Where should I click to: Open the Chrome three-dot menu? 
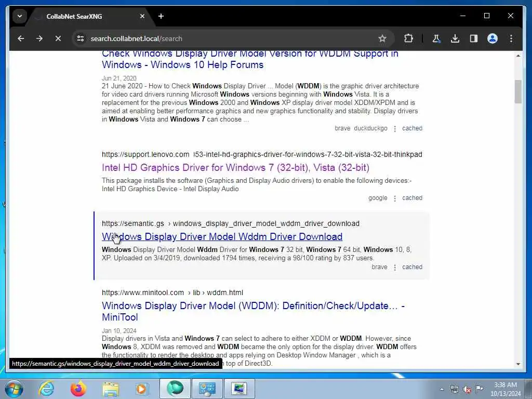click(511, 38)
